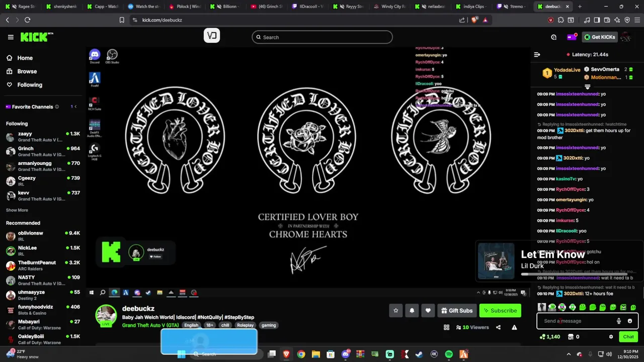Open Brave Wallet icon
This screenshot has height=362, width=644.
607,20
